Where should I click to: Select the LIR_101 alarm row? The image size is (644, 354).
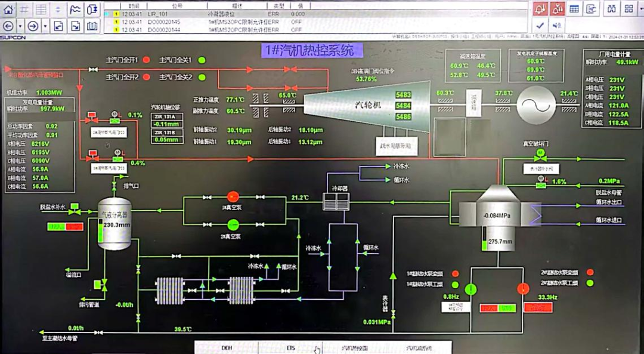click(315, 14)
